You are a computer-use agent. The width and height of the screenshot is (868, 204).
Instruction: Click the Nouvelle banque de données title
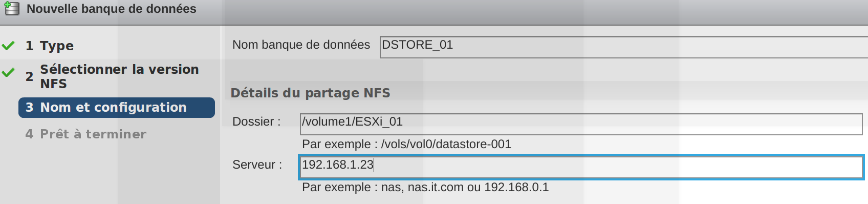112,9
